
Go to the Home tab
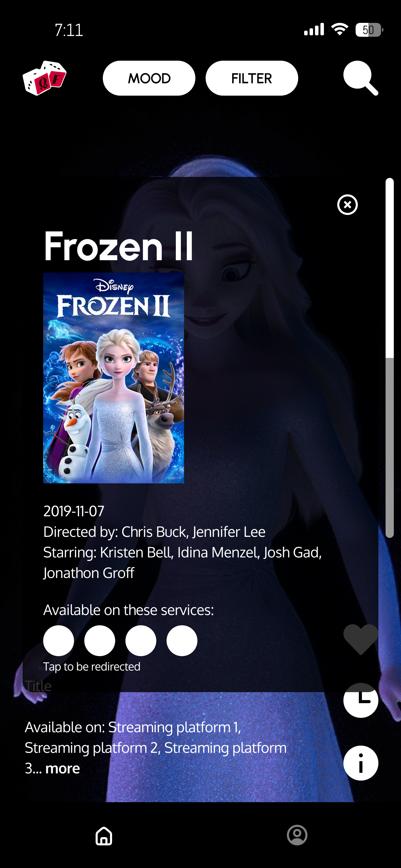tap(104, 835)
